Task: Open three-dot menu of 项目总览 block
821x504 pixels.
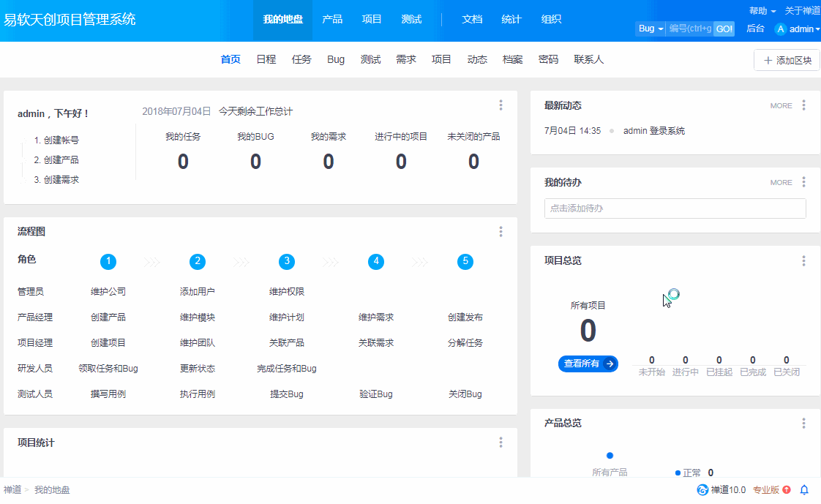Action: pyautogui.click(x=803, y=261)
